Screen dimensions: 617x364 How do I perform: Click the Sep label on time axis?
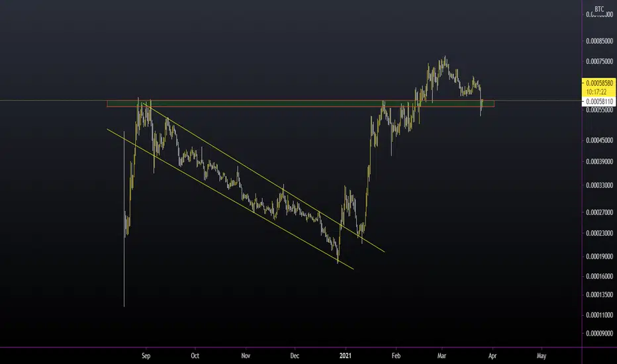click(x=146, y=356)
